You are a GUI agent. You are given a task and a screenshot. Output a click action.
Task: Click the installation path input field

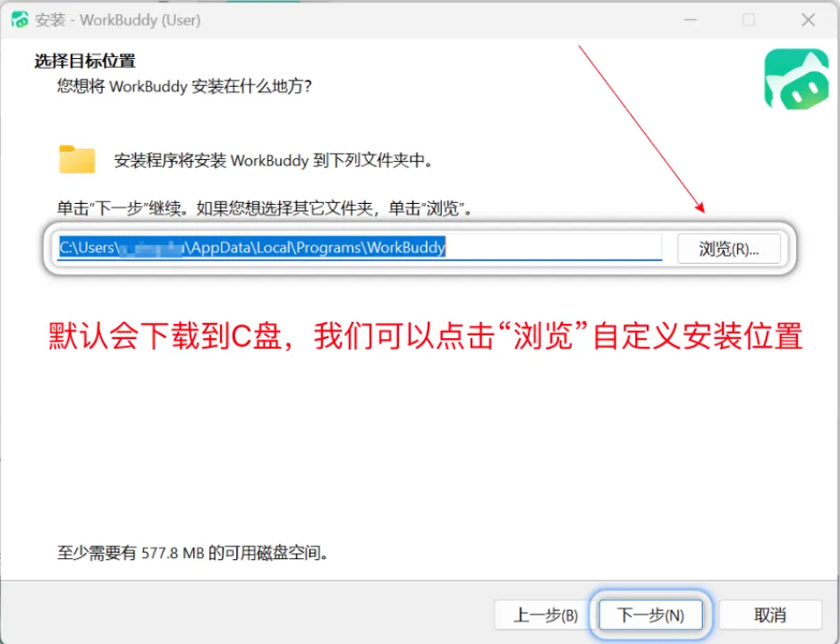click(x=359, y=248)
